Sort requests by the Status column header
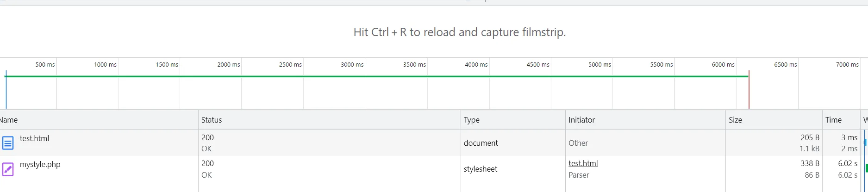868x192 pixels. (x=212, y=120)
